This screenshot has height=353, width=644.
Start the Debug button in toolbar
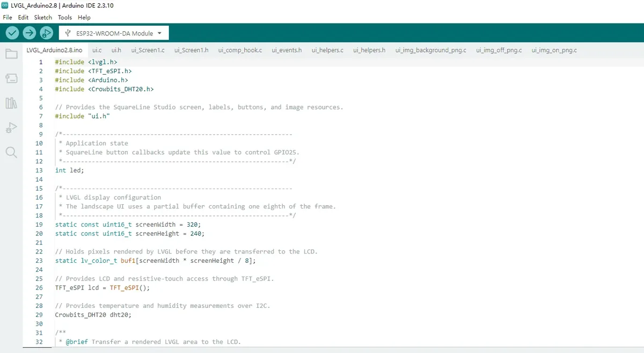pyautogui.click(x=47, y=33)
